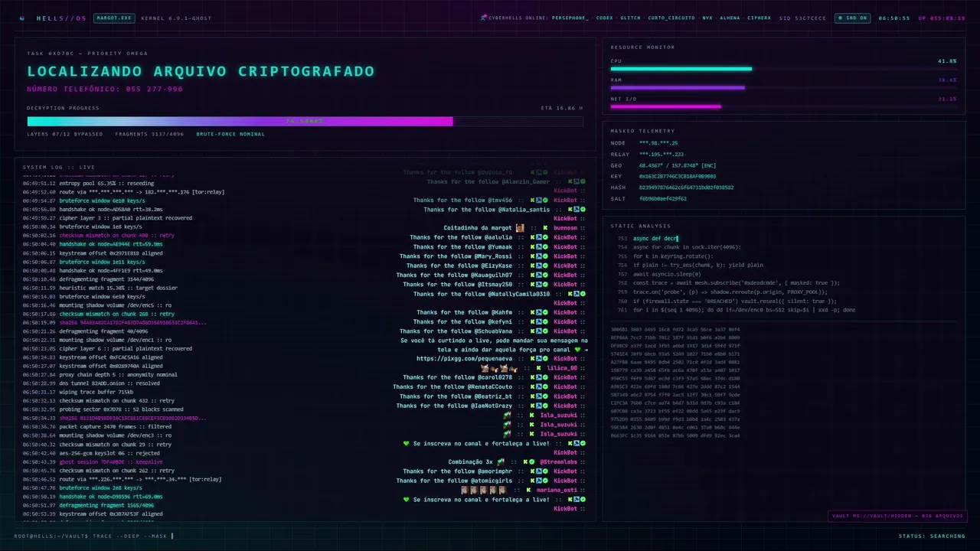This screenshot has width=980, height=551.
Task: Click badge icons on the @tmv456 row
Action: pos(539,201)
